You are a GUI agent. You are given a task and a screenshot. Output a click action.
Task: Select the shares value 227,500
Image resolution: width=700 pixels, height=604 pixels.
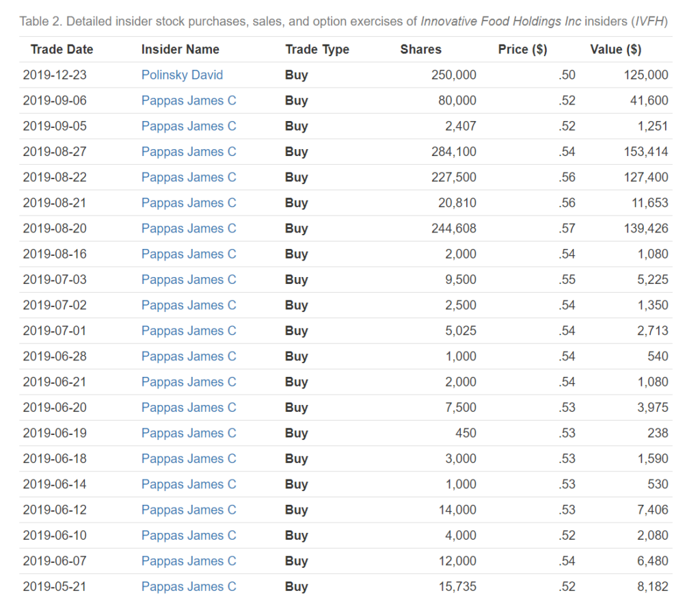coord(454,177)
